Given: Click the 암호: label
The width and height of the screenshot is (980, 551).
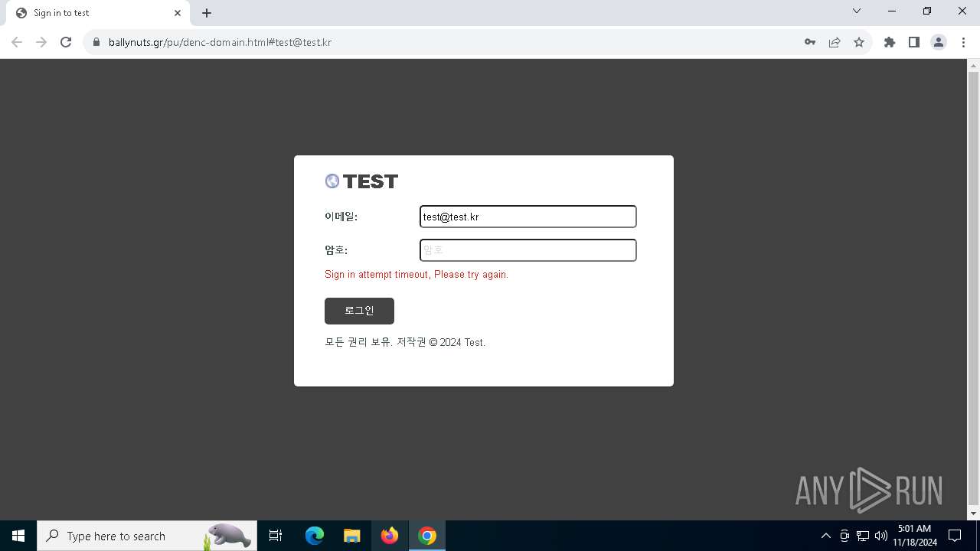Looking at the screenshot, I should click(x=336, y=250).
